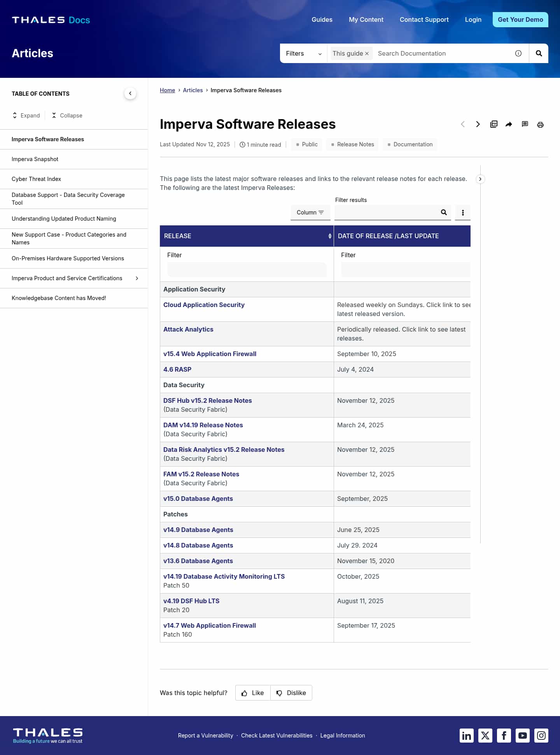Screen dimensions: 560x755
Task: Remove the 'This guide' filter chip
Action: tap(367, 54)
